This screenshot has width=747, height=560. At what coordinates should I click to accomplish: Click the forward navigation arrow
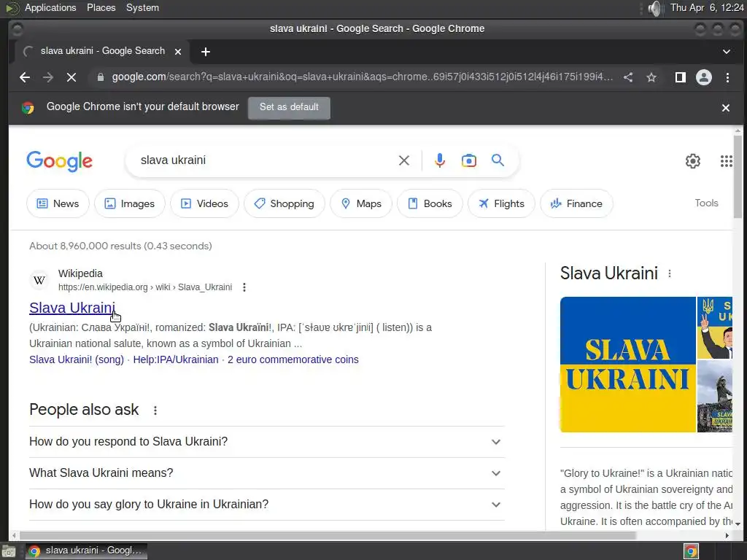tap(48, 77)
